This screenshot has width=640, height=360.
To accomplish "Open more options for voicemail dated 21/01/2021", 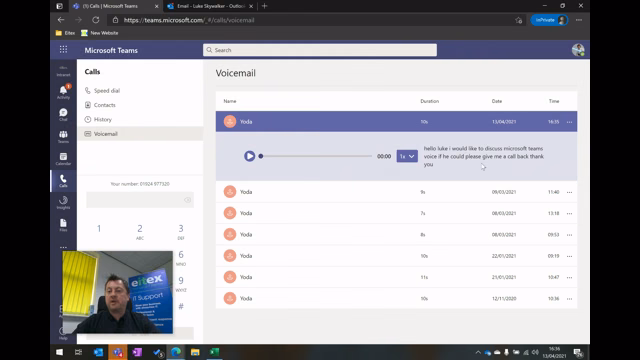I will [x=569, y=277].
